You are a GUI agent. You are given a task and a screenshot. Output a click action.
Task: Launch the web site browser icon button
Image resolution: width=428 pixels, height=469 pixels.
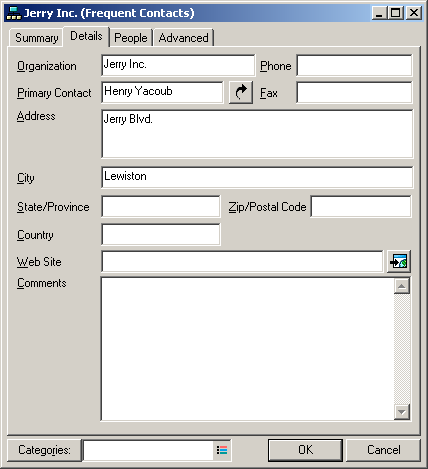point(399,262)
